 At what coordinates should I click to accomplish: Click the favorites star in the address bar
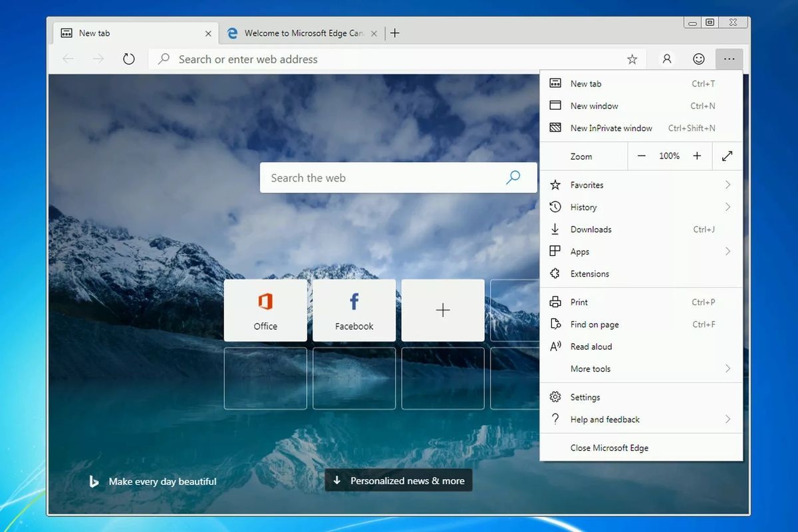coord(632,59)
